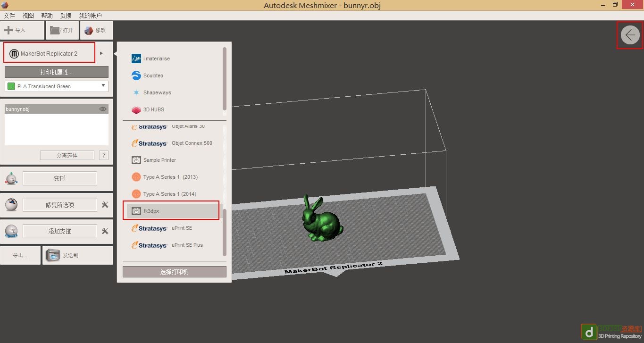This screenshot has height=343, width=644.
Task: Click the help question mark button
Action: tap(104, 155)
